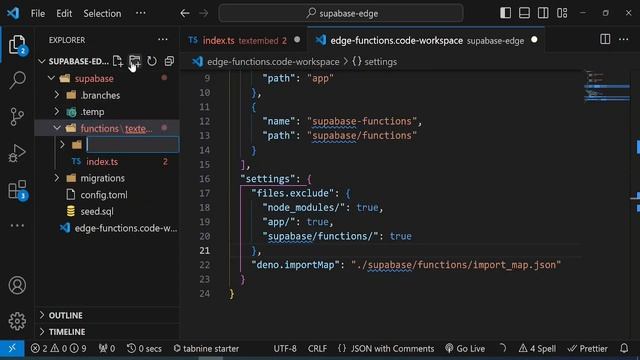Click the New Folder icon in Explorer

pos(135,61)
